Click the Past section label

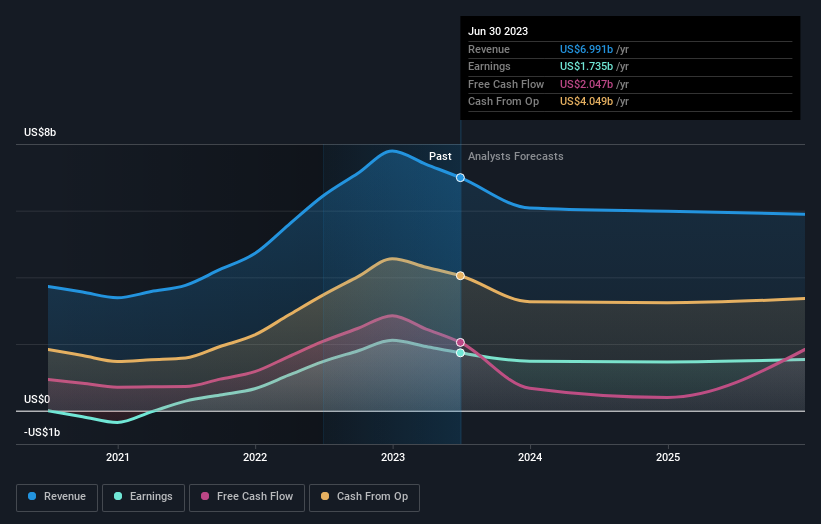point(440,157)
